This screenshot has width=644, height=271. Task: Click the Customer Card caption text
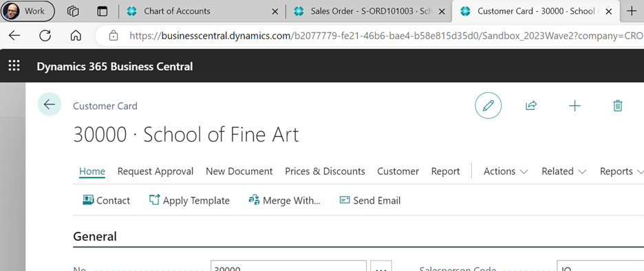click(105, 106)
